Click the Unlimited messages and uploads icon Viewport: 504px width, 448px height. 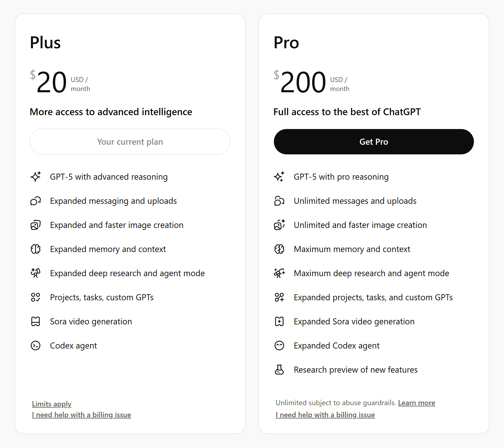279,201
